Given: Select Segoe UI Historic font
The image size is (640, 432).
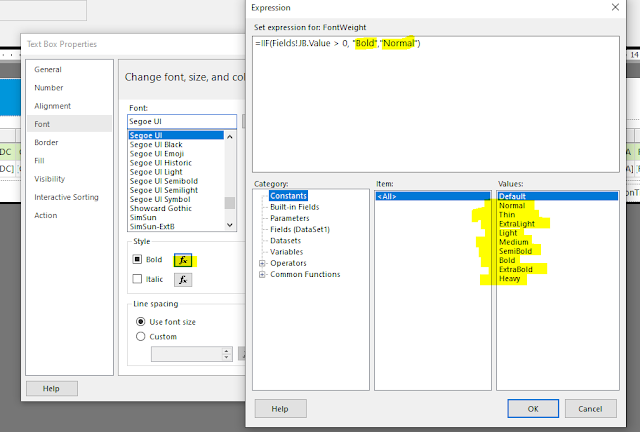Looking at the screenshot, I should 160,163.
